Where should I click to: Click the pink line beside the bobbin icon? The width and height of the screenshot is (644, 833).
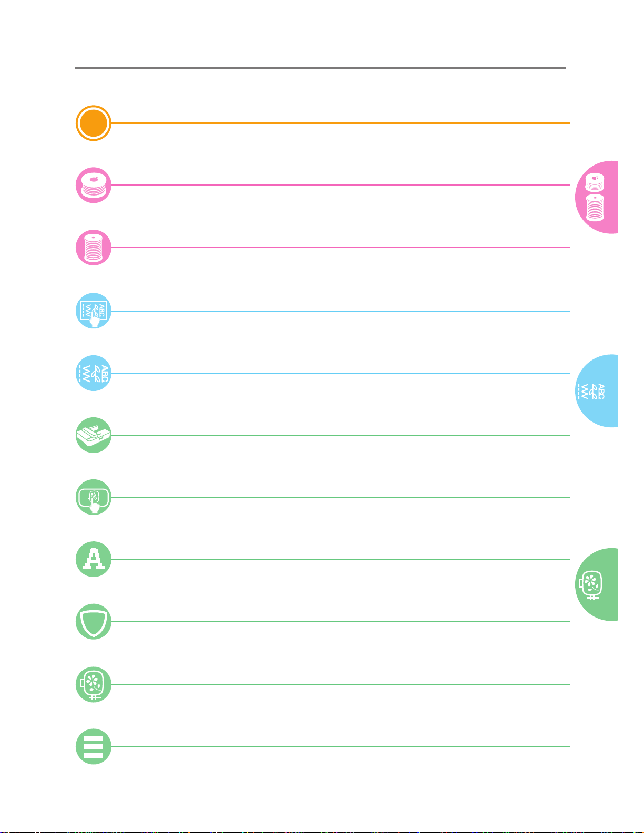[341, 185]
